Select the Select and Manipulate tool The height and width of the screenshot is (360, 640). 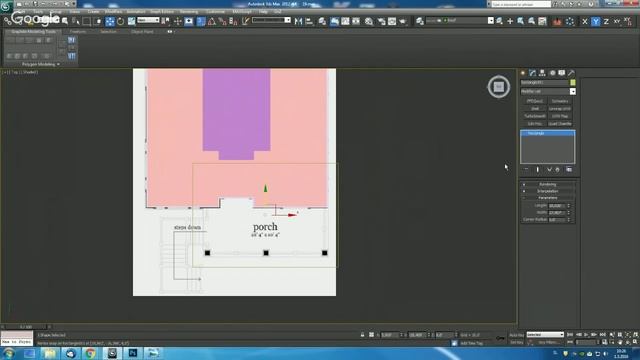point(178,21)
